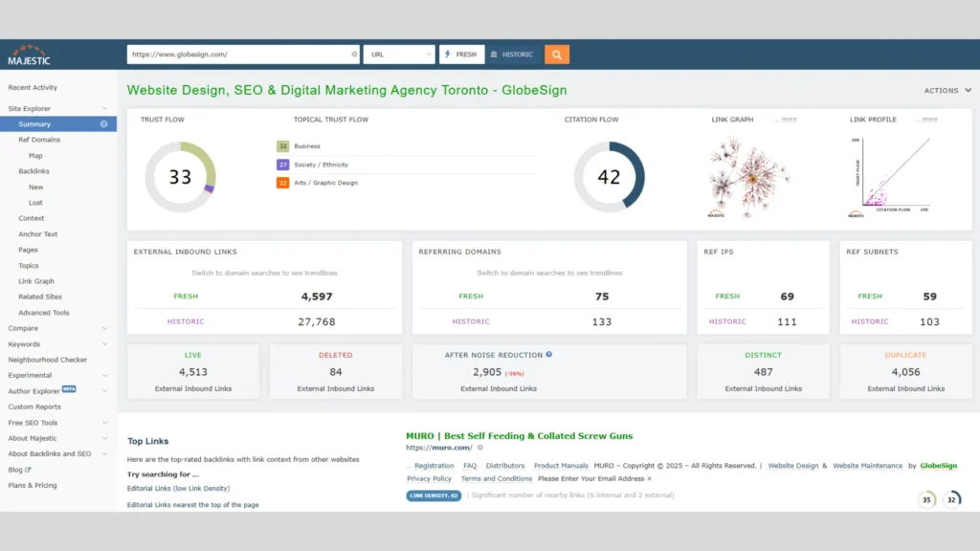Click the gear icon beside muro.com URL

point(480,448)
